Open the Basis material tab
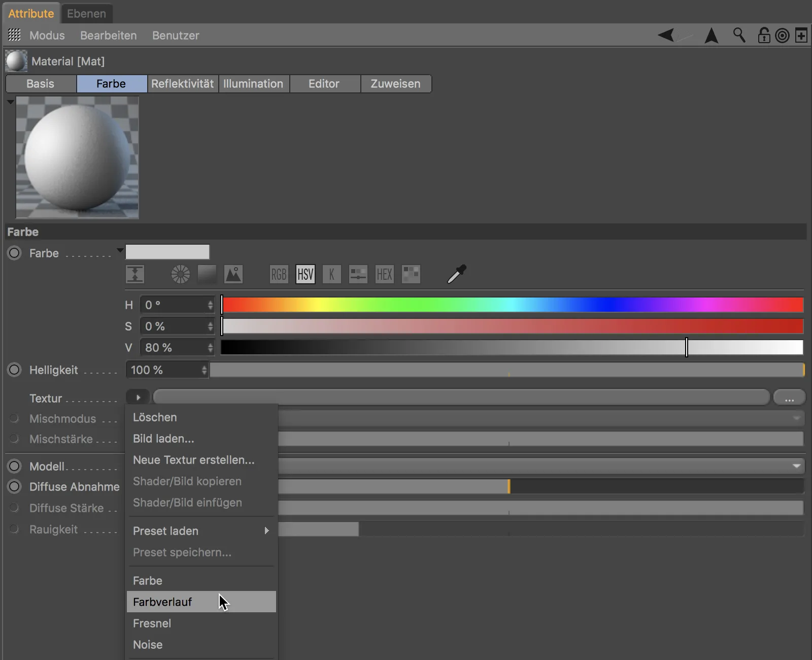The width and height of the screenshot is (812, 660). coord(41,84)
